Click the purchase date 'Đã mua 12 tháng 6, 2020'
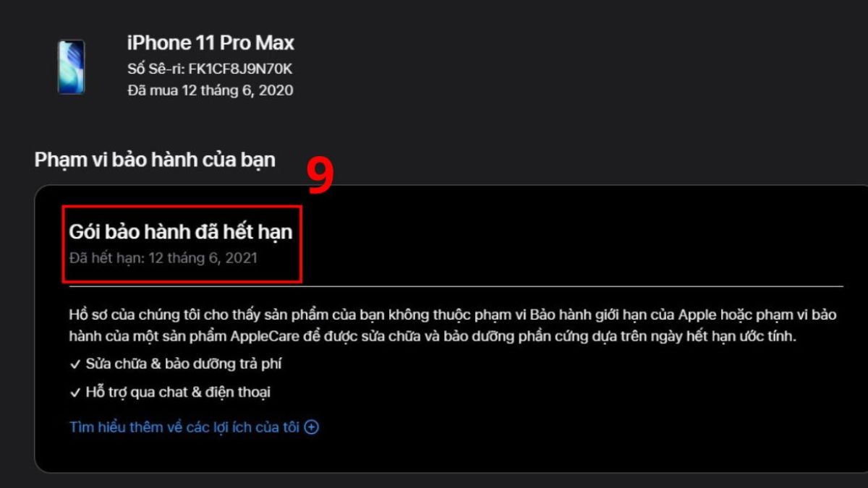 click(x=210, y=90)
